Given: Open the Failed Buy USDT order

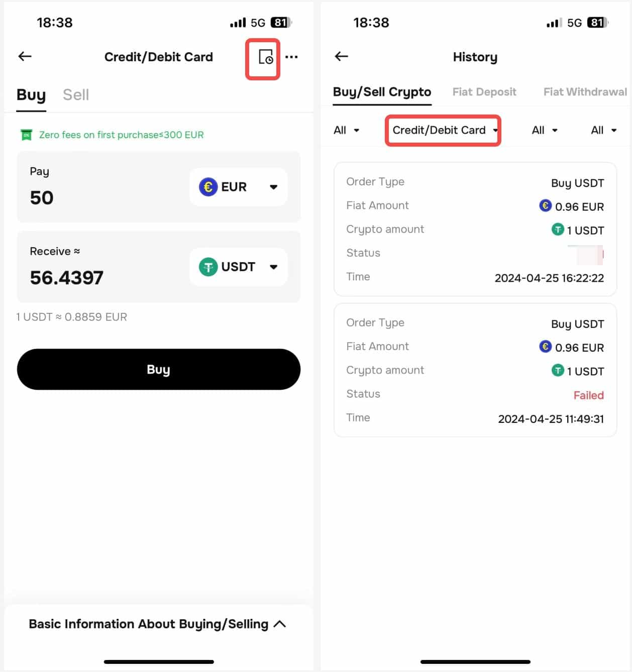Looking at the screenshot, I should [x=475, y=370].
